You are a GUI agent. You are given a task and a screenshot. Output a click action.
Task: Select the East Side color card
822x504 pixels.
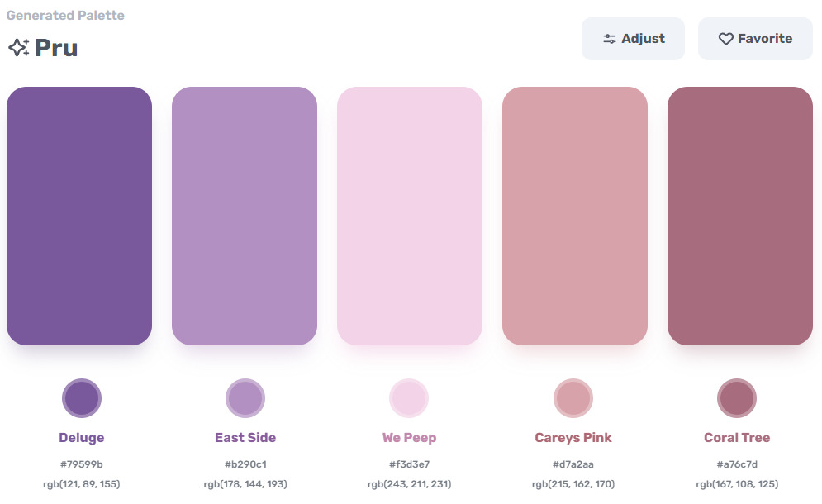(x=245, y=215)
